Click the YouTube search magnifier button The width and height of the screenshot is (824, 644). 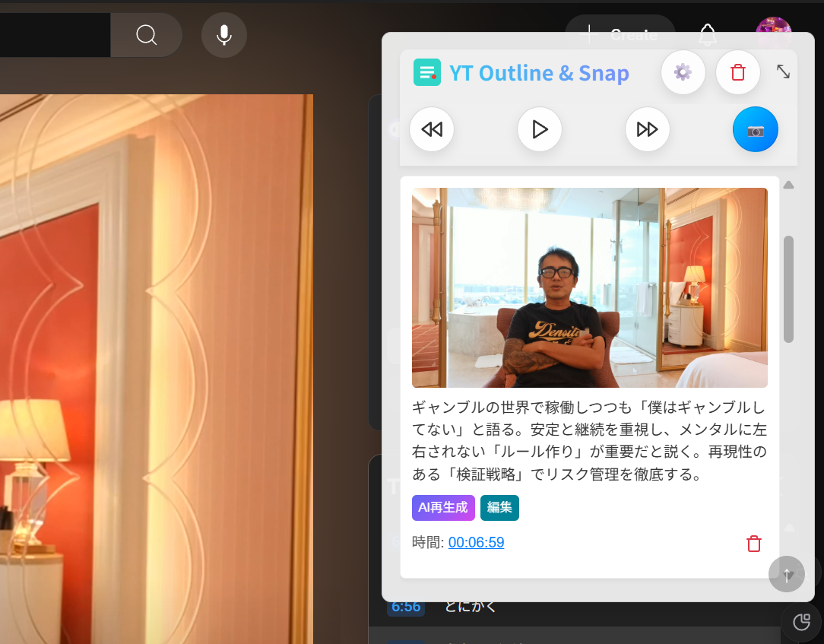click(146, 35)
